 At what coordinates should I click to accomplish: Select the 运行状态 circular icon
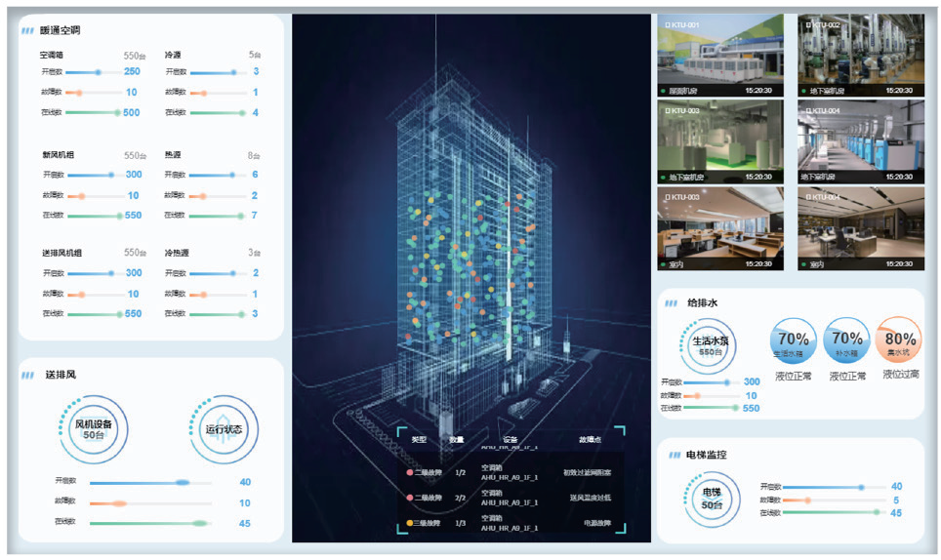[225, 429]
